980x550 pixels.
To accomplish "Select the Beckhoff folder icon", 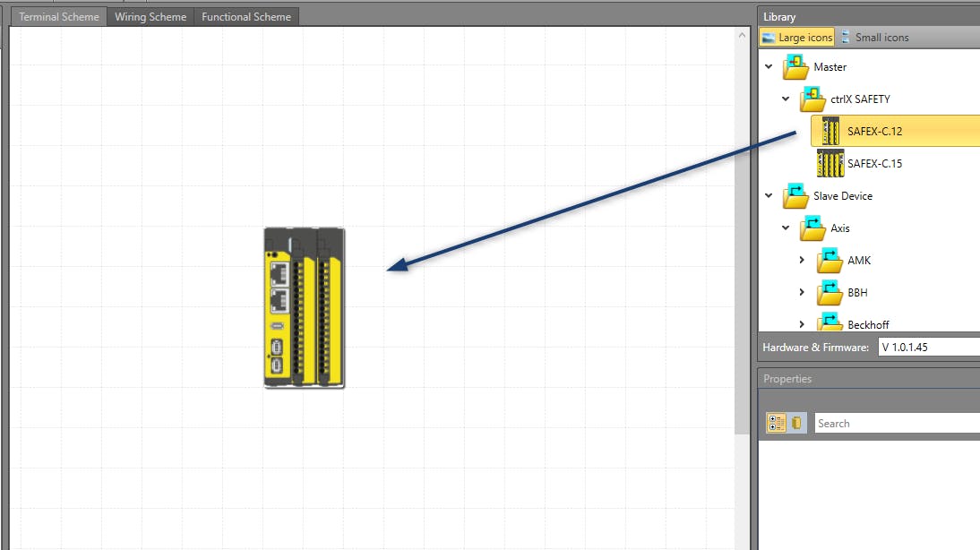I will [830, 322].
